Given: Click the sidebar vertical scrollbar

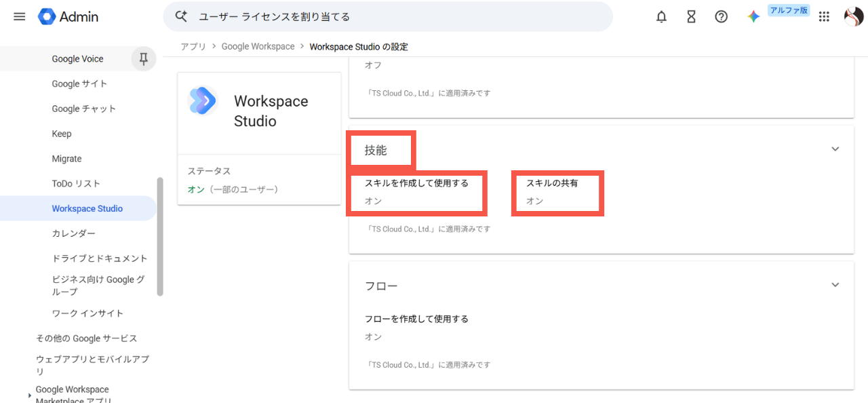Looking at the screenshot, I should pos(160,236).
